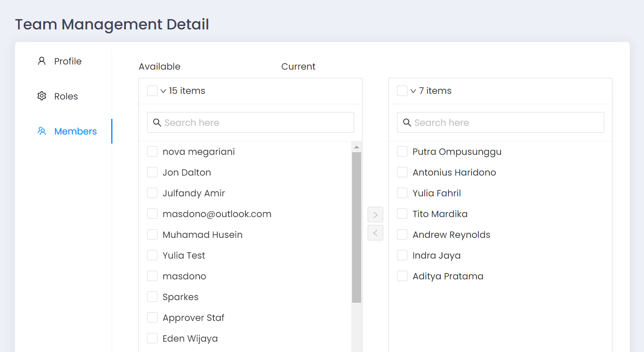The image size is (644, 352).
Task: Click the name 'Approver Staf'
Action: 193,318
